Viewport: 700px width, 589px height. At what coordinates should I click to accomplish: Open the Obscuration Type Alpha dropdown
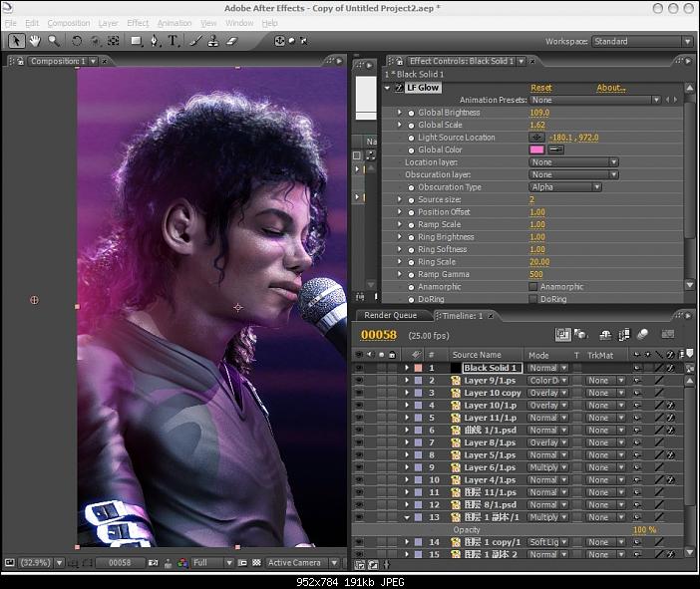[565, 187]
